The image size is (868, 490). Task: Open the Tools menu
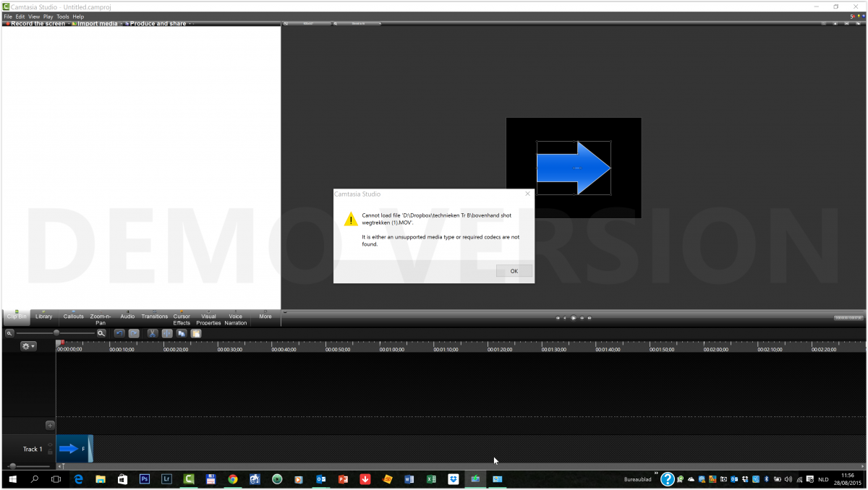(x=62, y=16)
